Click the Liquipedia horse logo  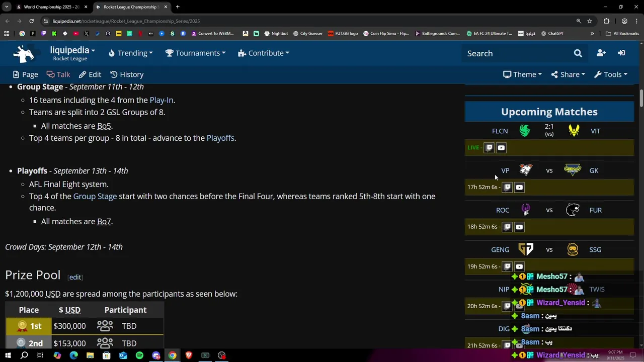click(24, 53)
